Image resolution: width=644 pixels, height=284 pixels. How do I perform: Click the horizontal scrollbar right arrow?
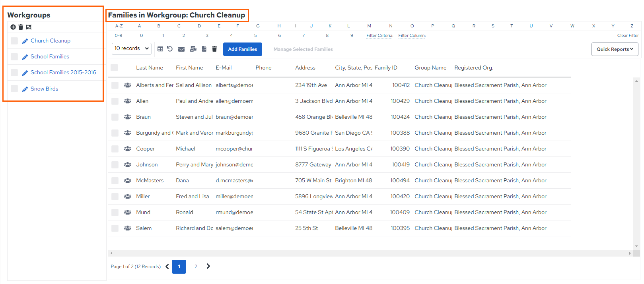tap(630, 253)
